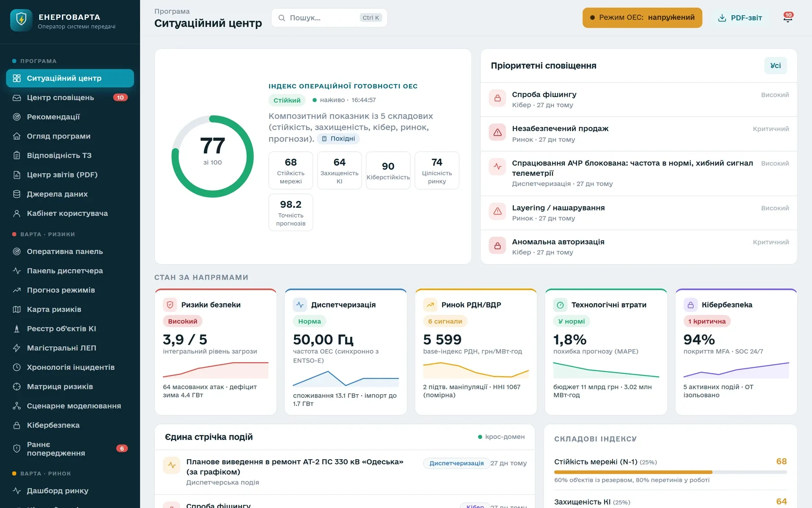
Task: Open Матриця ризиків page
Action: tap(70, 387)
